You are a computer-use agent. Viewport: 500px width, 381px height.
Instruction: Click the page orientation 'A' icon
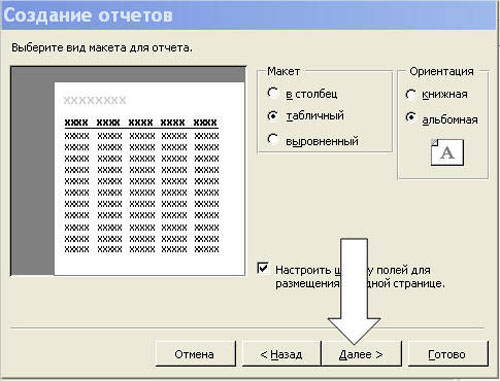(x=447, y=152)
